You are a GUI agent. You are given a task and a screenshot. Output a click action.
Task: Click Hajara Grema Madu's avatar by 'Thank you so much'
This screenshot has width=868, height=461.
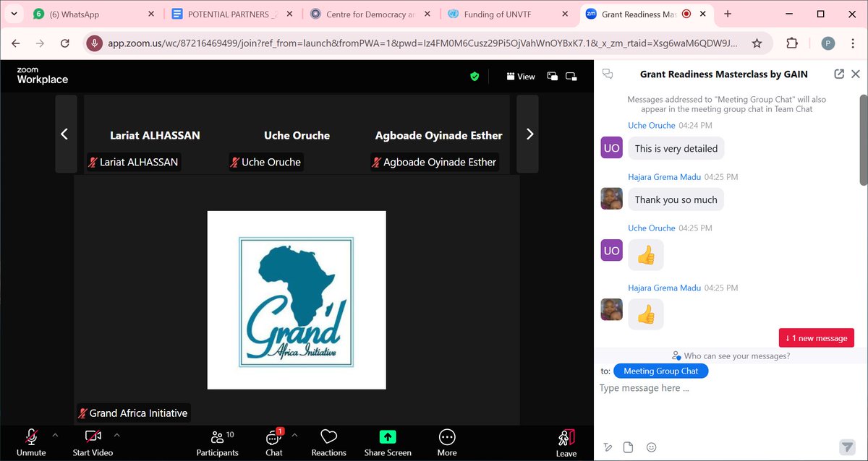point(612,199)
